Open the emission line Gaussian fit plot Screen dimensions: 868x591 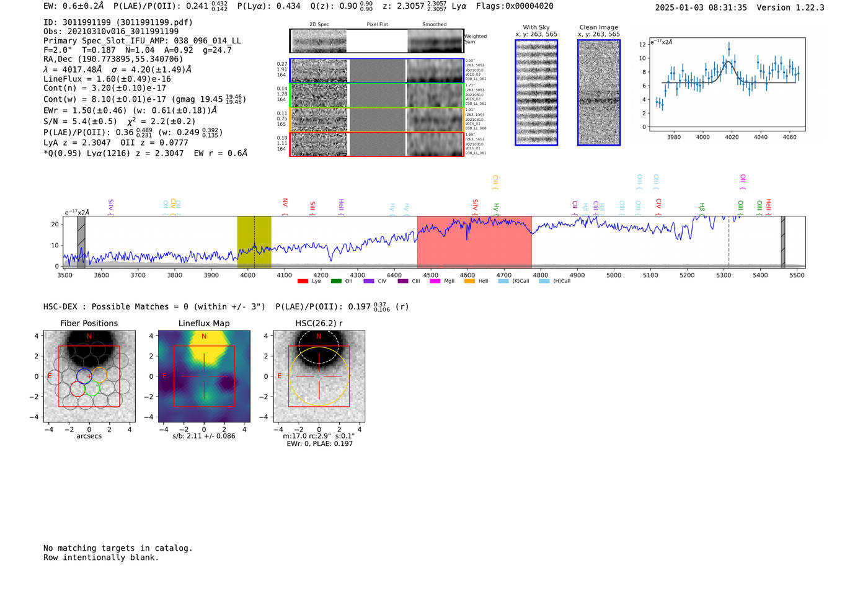pos(727,84)
